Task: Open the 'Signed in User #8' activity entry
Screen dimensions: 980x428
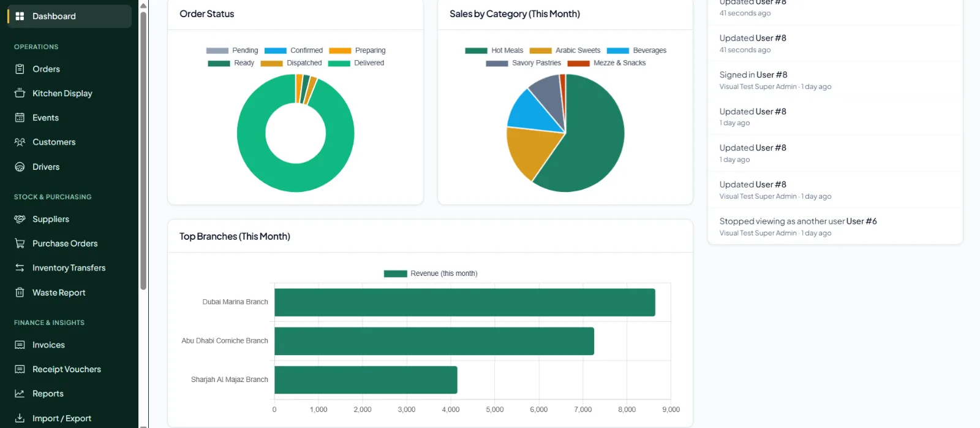Action: coord(835,80)
